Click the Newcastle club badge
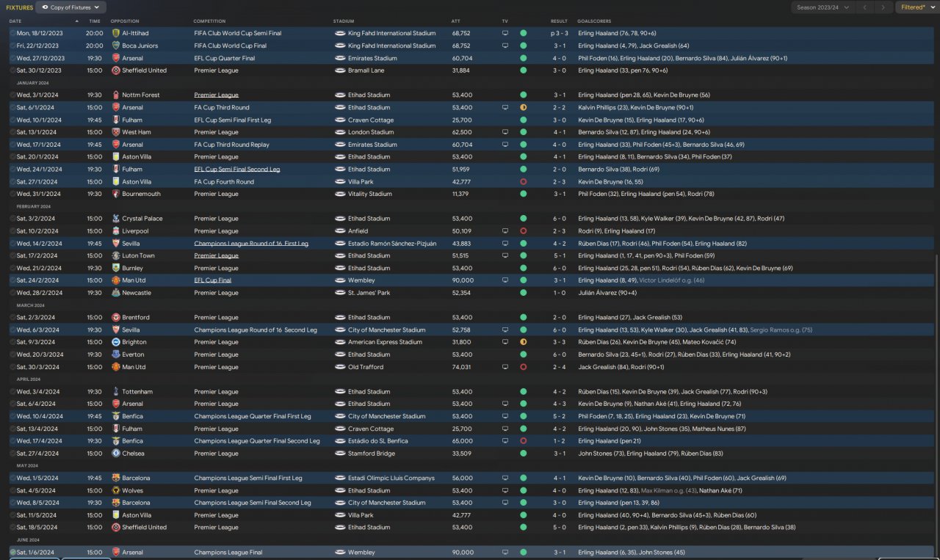The height and width of the screenshot is (560, 940). [116, 293]
